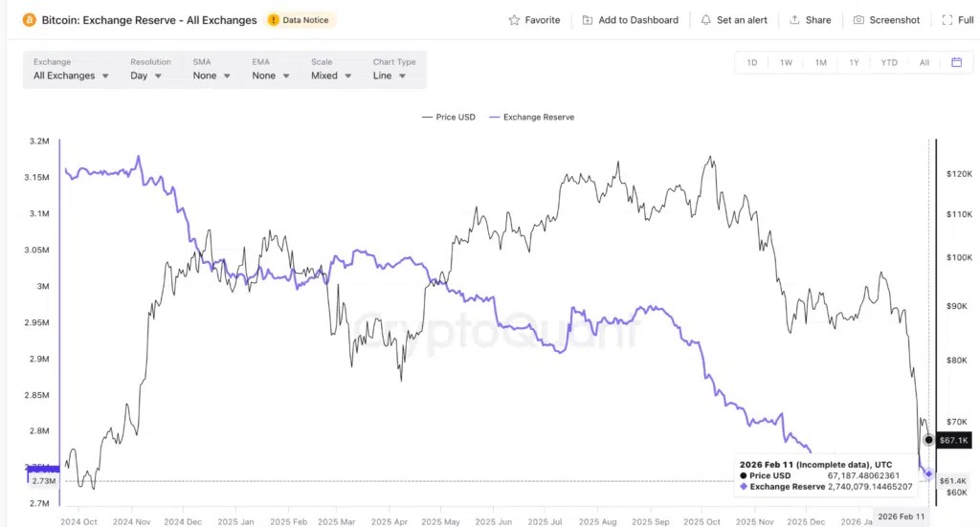
Task: Switch to the All time range
Action: (x=924, y=62)
